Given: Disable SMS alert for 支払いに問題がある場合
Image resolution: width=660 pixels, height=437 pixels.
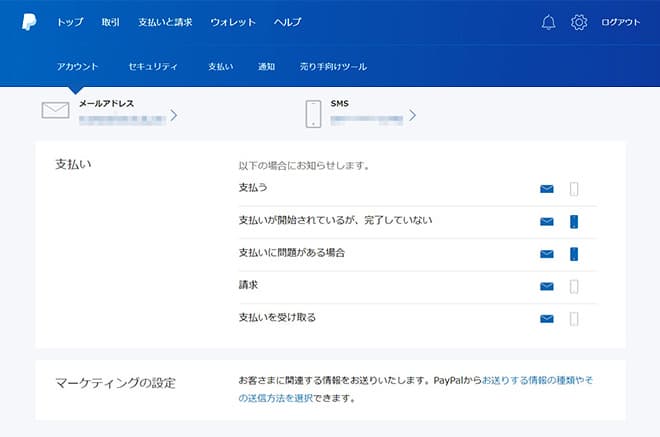Looking at the screenshot, I should 574,254.
